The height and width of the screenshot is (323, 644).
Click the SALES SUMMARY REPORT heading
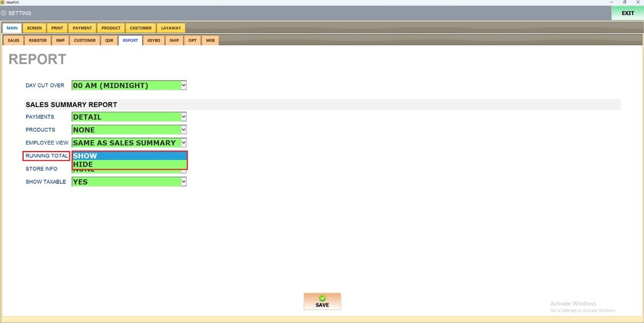point(71,104)
